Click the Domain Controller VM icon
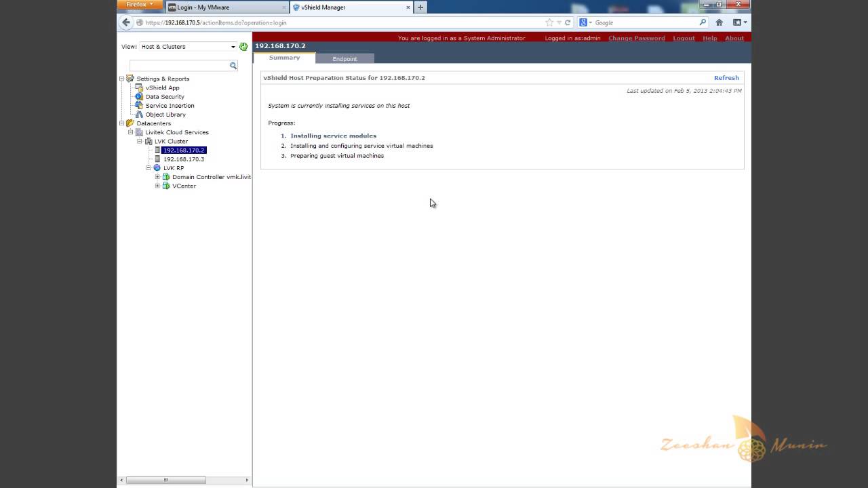The image size is (868, 488). point(166,177)
